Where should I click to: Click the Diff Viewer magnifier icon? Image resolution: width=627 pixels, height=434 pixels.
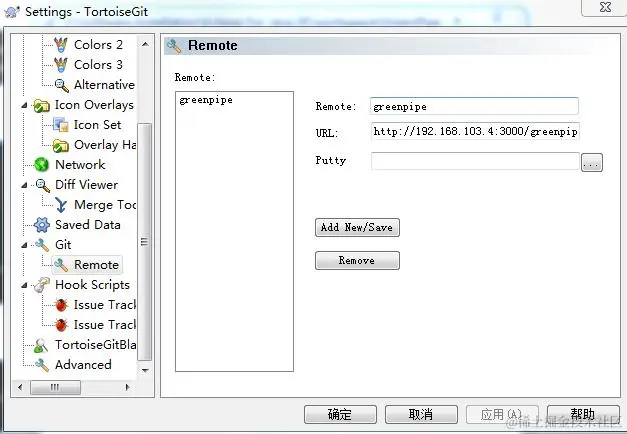(x=42, y=185)
